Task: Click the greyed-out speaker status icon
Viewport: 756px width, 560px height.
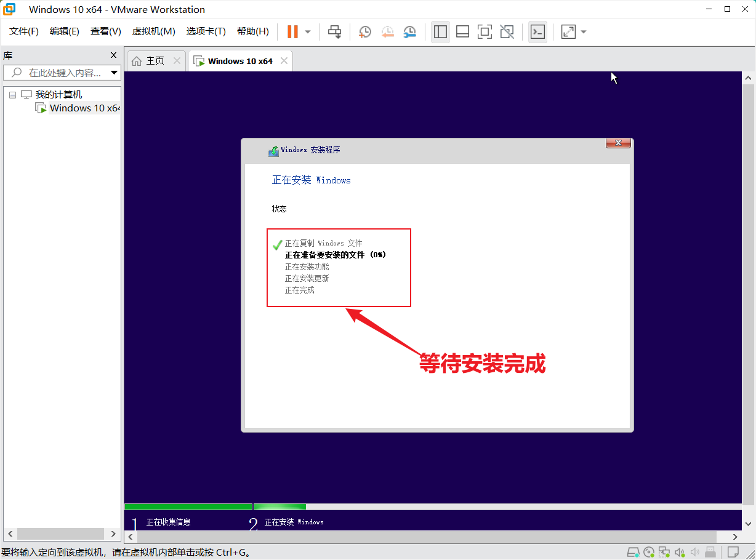Action: pyautogui.click(x=695, y=552)
